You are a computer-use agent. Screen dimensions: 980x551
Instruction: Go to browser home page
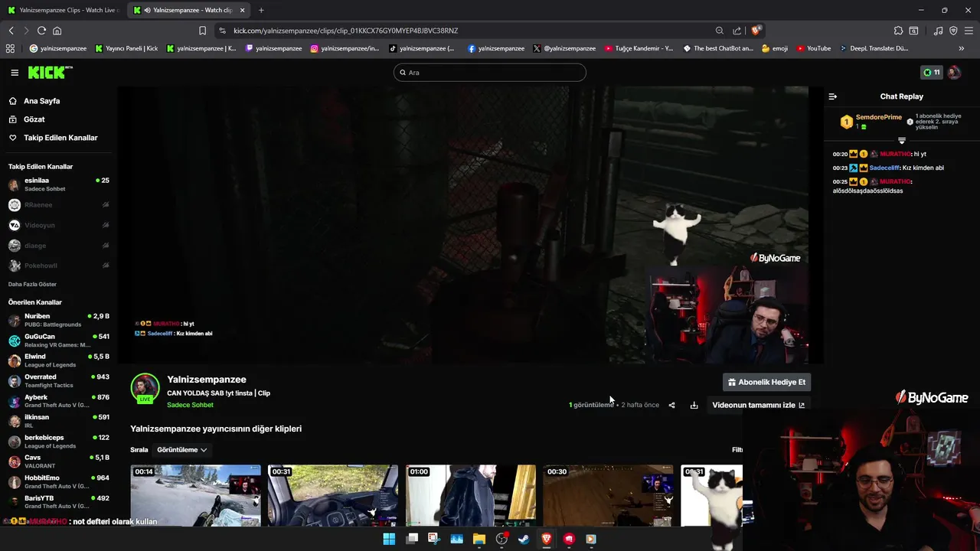pos(57,31)
